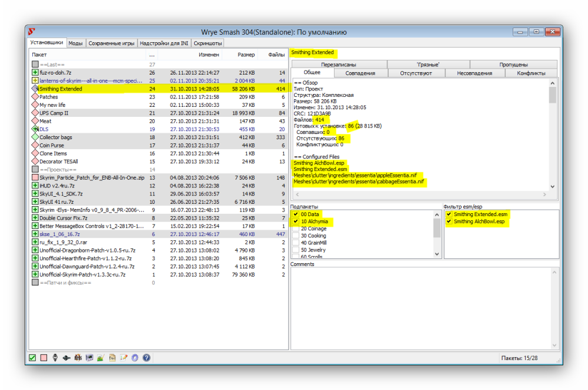The height and width of the screenshot is (390, 588).
Task: Enable the 30 Cooking subpackage
Action: point(296,236)
